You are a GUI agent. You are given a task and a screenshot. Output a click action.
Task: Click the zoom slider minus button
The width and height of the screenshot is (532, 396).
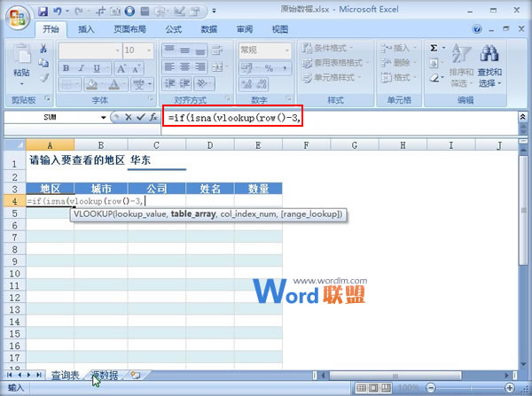point(431,387)
